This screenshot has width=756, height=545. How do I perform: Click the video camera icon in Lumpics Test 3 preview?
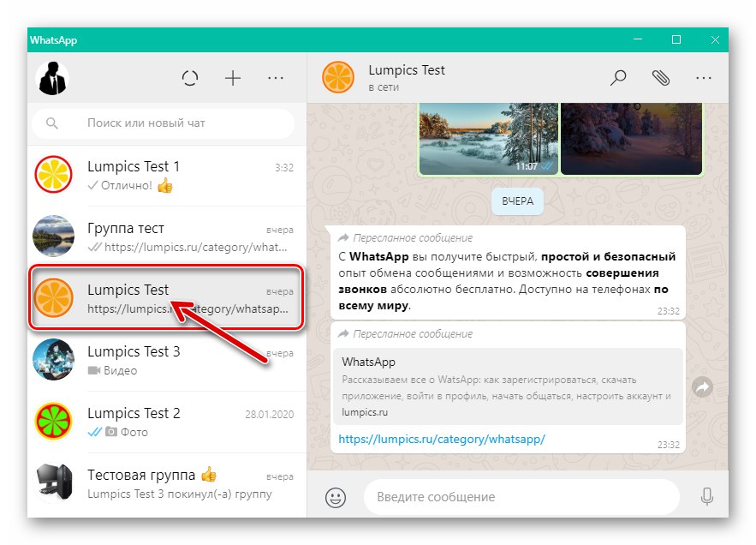pos(94,371)
